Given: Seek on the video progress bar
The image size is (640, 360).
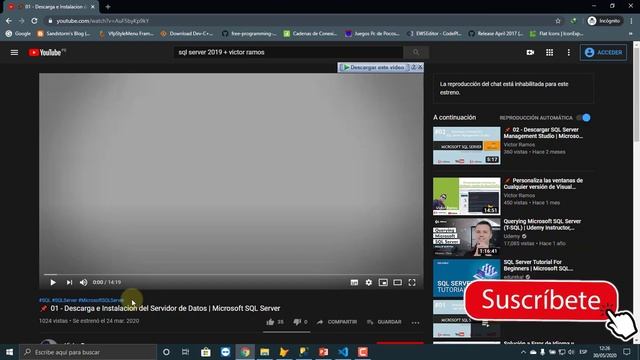Looking at the screenshot, I should tap(231, 274).
